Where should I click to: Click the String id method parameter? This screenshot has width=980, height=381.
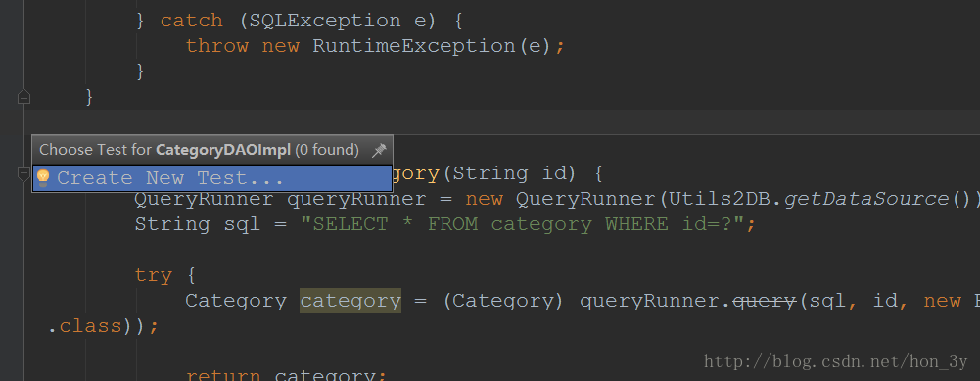coord(514,173)
